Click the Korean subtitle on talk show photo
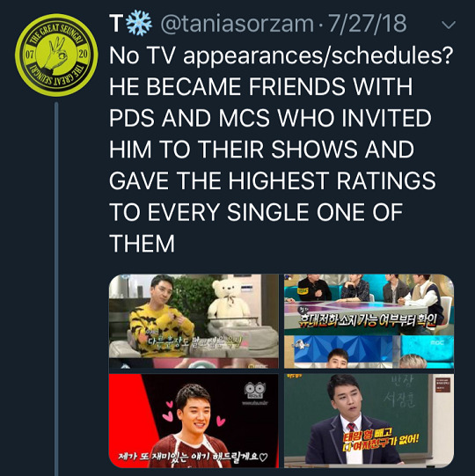This screenshot has width=475, height=476. pyautogui.click(x=368, y=321)
